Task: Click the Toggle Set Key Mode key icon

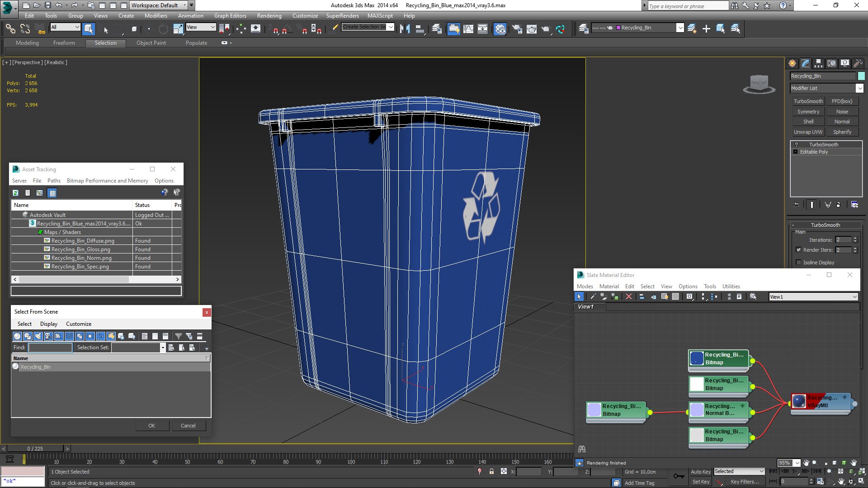Action: click(x=679, y=476)
